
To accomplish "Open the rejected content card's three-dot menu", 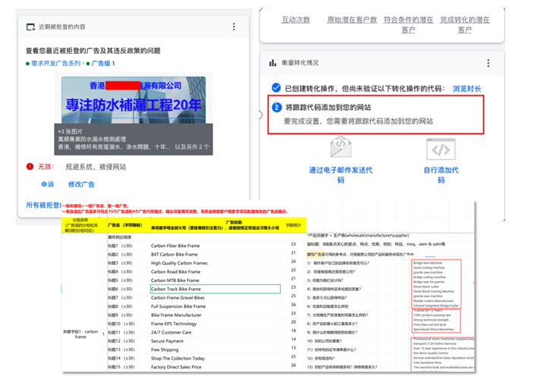I will [244, 27].
